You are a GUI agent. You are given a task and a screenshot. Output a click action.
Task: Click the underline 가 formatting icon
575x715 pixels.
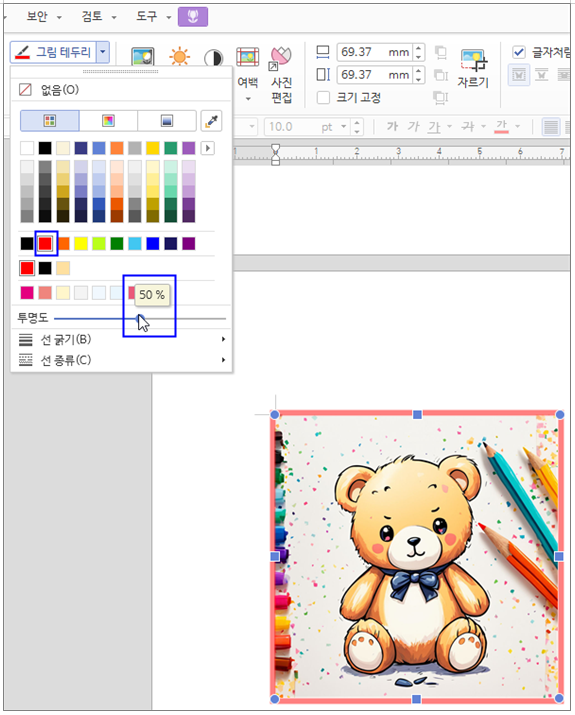(434, 126)
